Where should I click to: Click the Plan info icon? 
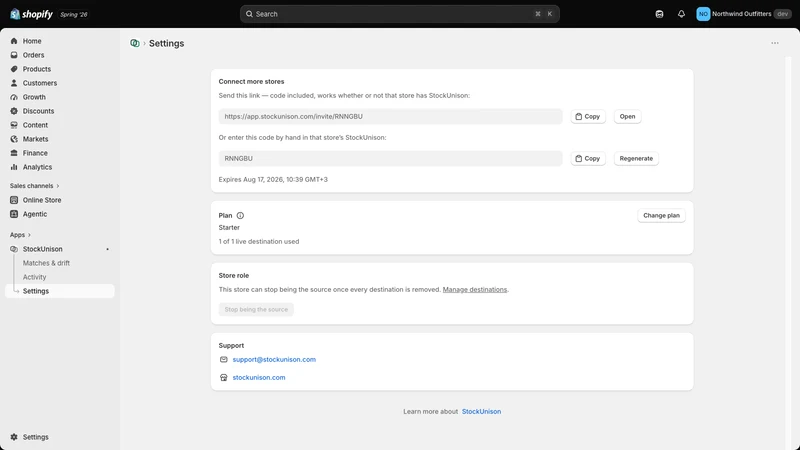pyautogui.click(x=240, y=215)
